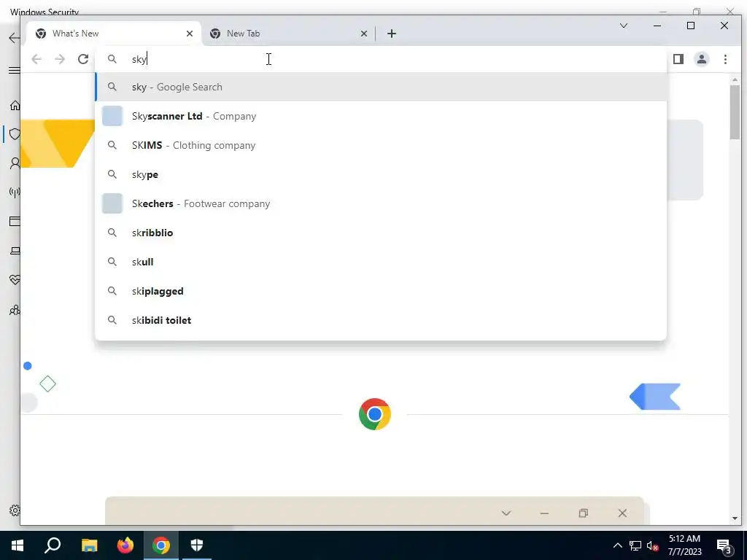Image resolution: width=747 pixels, height=560 pixels.
Task: Select Skyscanner Ltd company suggestion
Action: coord(381,116)
